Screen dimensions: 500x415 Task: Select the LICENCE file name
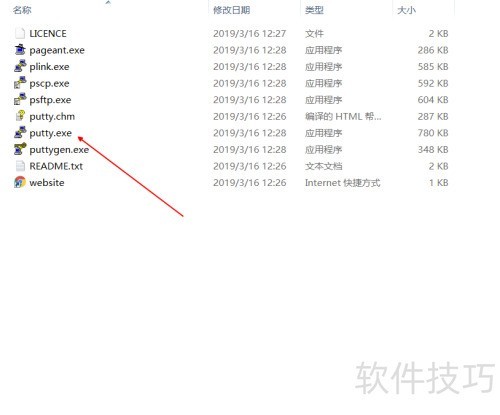point(48,33)
